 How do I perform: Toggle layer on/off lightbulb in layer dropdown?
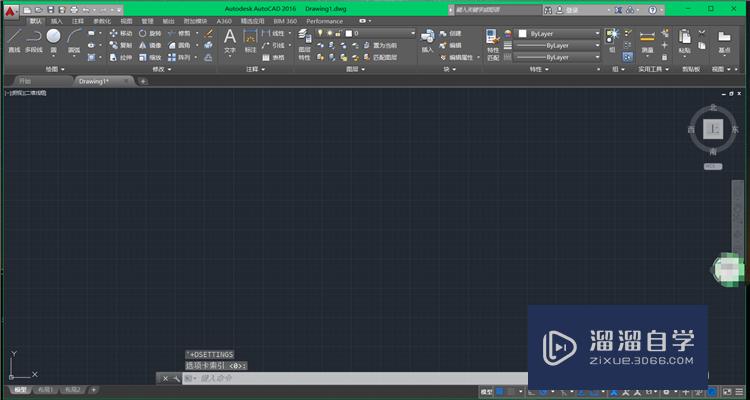321,33
